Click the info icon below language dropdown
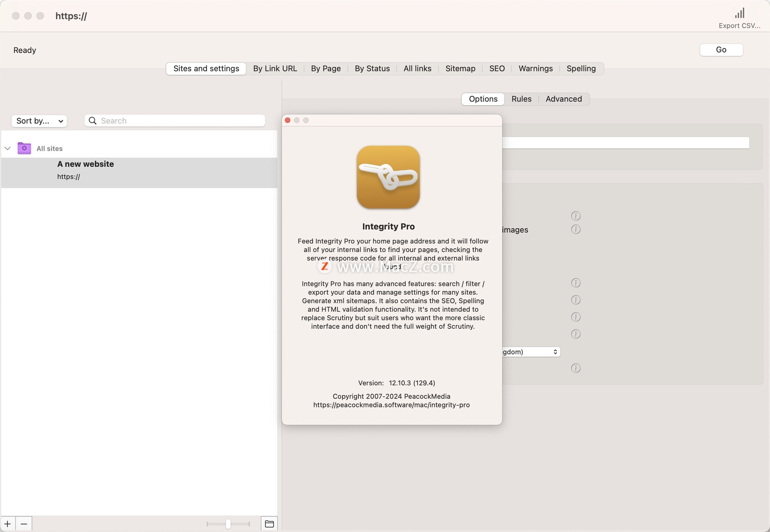This screenshot has height=532, width=770. point(575,368)
